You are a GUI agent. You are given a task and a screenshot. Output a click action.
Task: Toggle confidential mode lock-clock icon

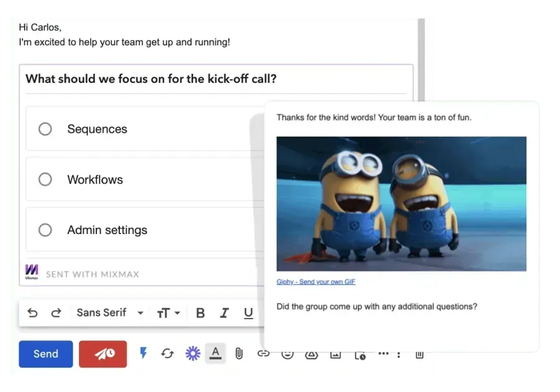(x=360, y=355)
